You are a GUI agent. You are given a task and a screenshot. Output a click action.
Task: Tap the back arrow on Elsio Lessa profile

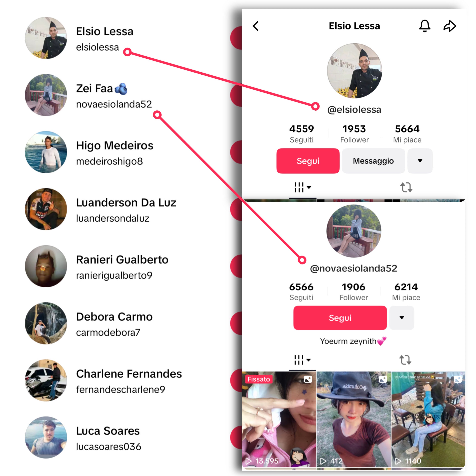(255, 26)
